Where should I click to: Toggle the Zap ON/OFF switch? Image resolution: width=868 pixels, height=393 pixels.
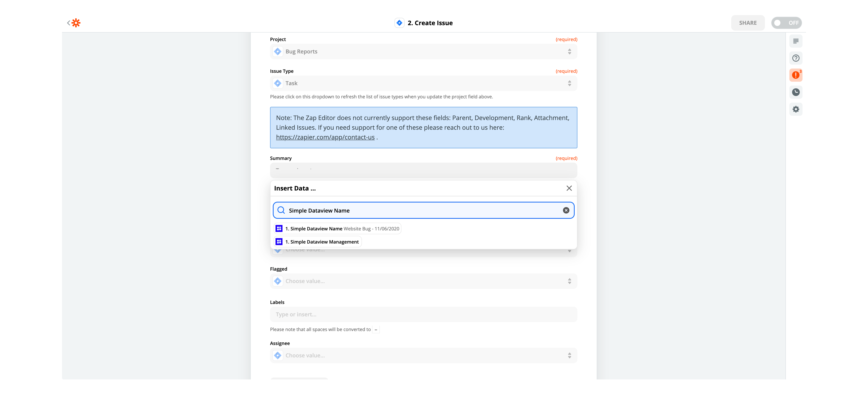pyautogui.click(x=786, y=23)
